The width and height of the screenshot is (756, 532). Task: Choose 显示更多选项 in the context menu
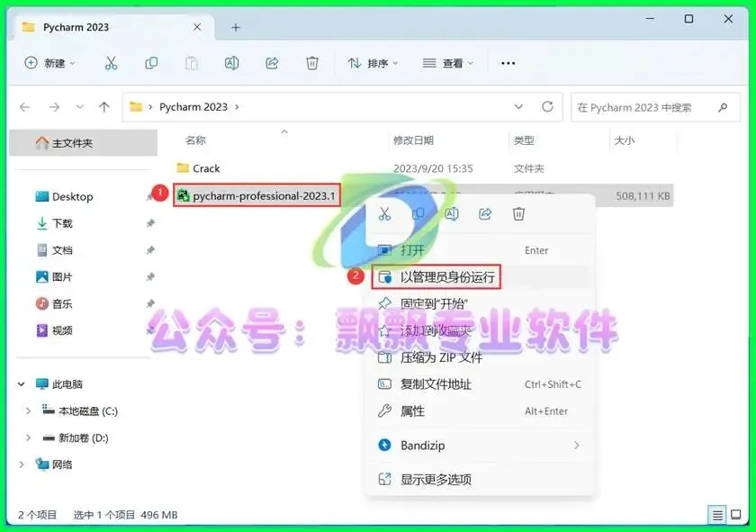coord(481,480)
